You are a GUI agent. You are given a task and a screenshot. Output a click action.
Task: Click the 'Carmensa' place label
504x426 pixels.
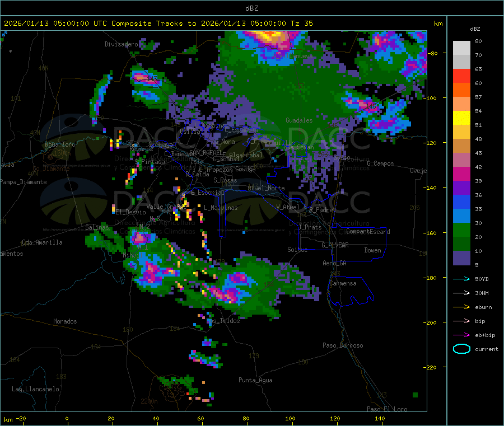click(x=343, y=283)
